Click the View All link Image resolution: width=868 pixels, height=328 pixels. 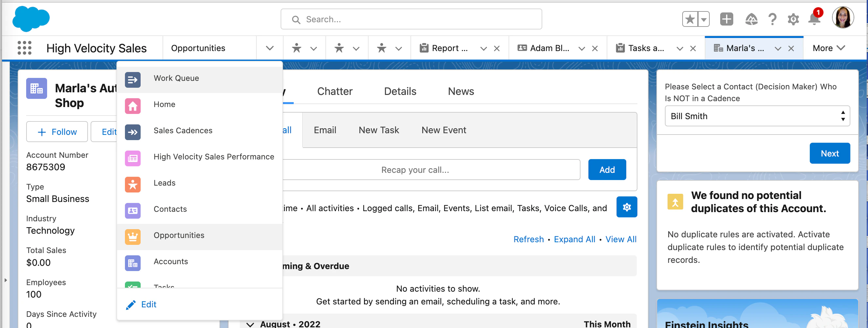click(621, 240)
